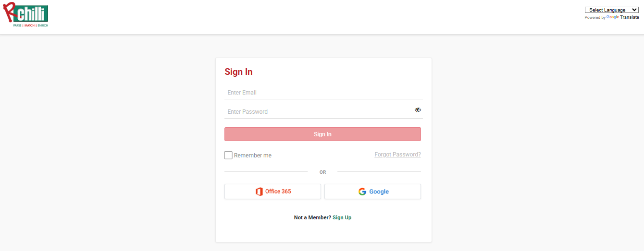The image size is (644, 251).
Task: Focus the Enter Password field
Action: coord(317,112)
